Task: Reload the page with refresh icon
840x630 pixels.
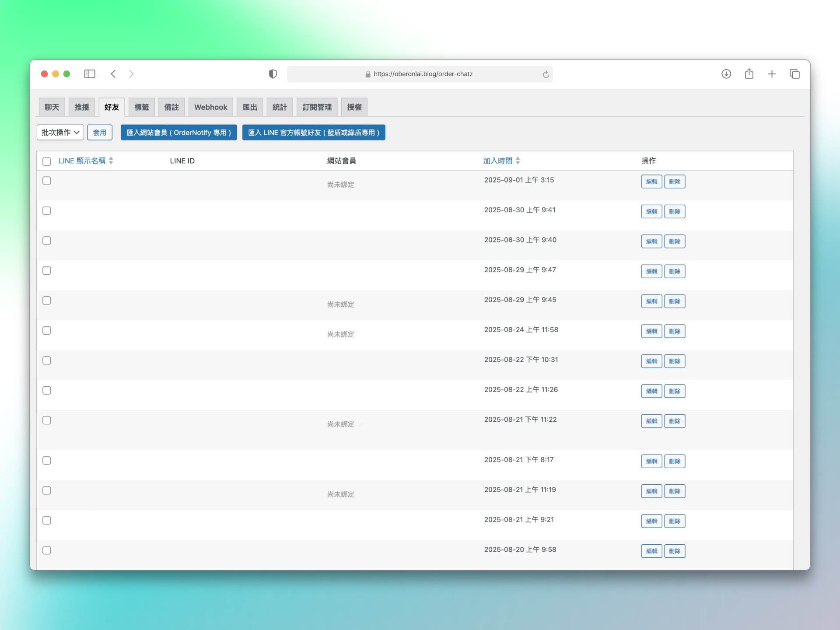Action: tap(546, 74)
